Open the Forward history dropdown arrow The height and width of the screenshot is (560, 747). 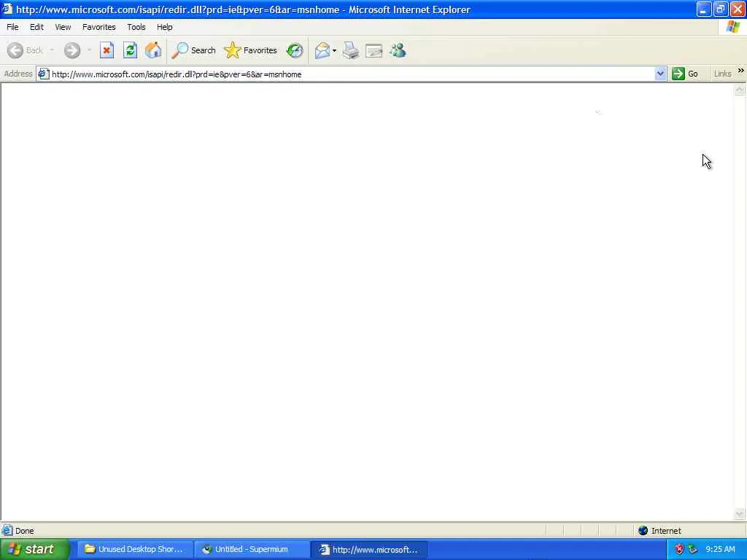coord(89,50)
